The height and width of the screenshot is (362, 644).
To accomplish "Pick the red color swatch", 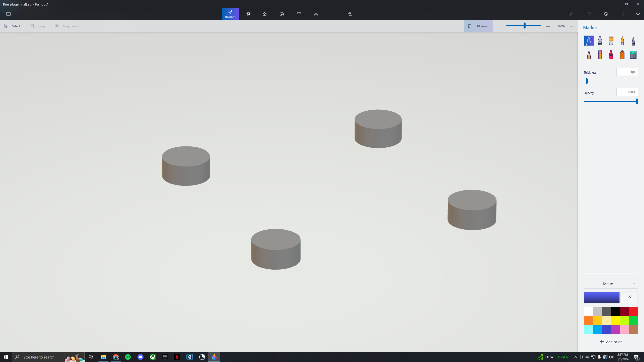I will click(633, 311).
